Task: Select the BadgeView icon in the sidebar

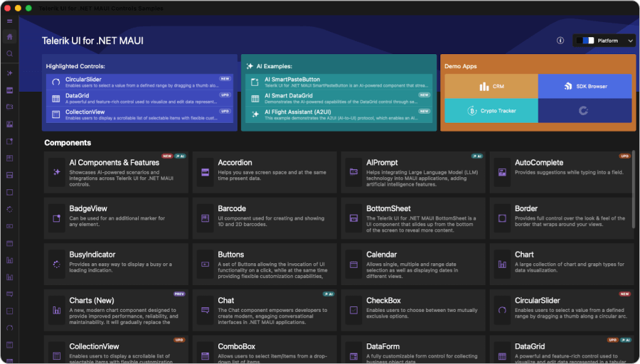Action: (x=10, y=141)
